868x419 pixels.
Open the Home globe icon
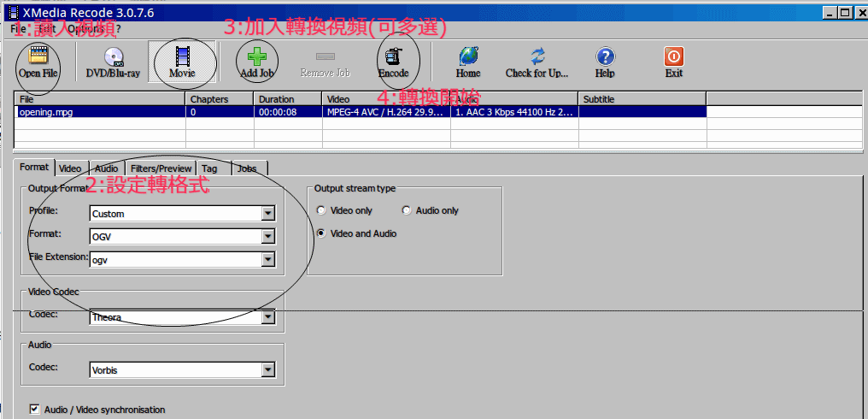click(468, 56)
